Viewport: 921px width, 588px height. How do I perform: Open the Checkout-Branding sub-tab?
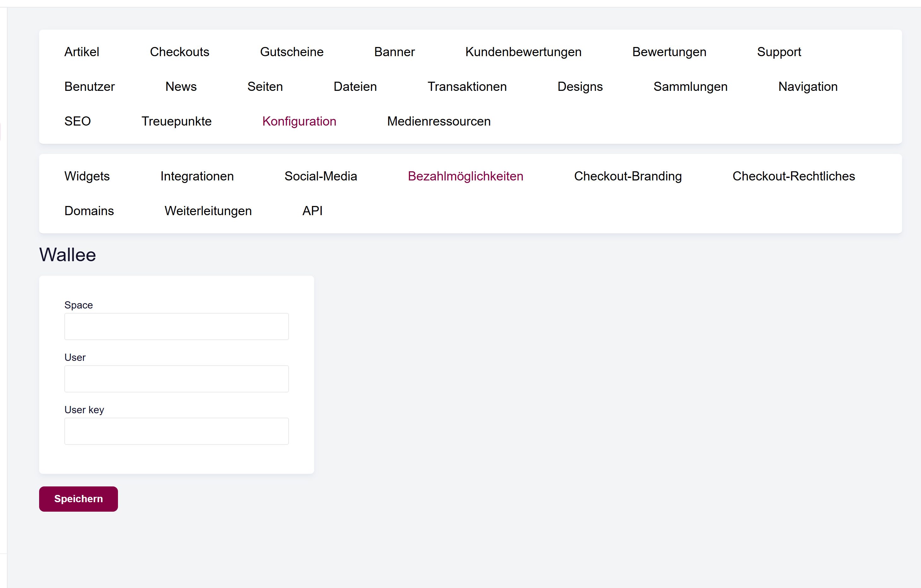628,176
